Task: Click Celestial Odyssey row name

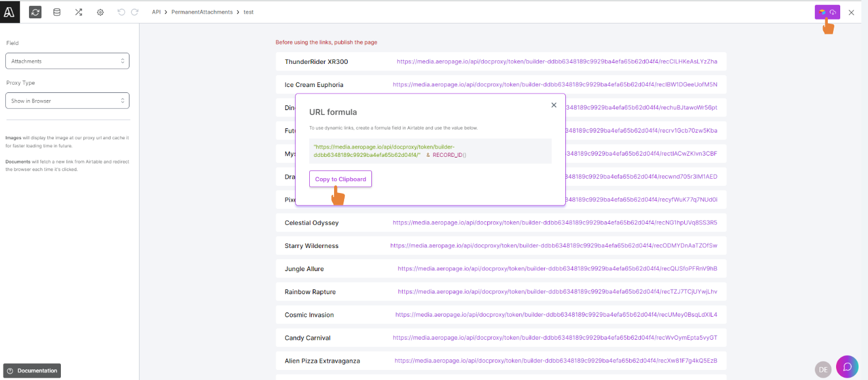Action: pyautogui.click(x=312, y=223)
